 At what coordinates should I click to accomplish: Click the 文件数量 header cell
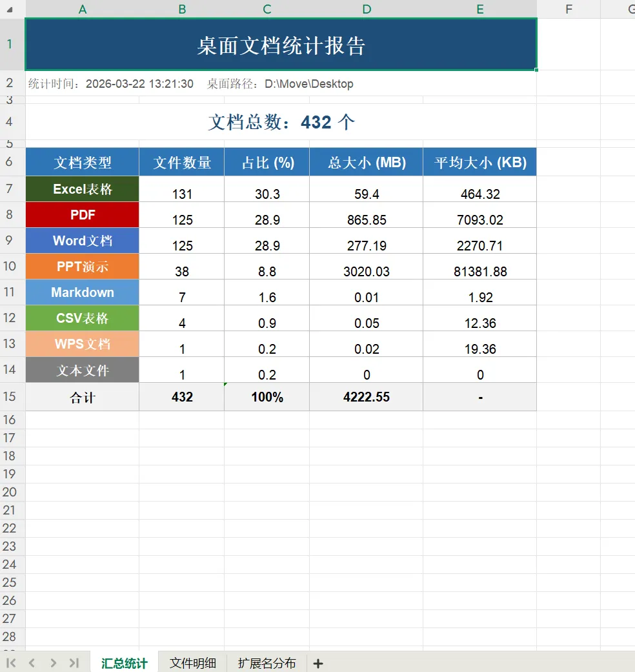tap(182, 162)
